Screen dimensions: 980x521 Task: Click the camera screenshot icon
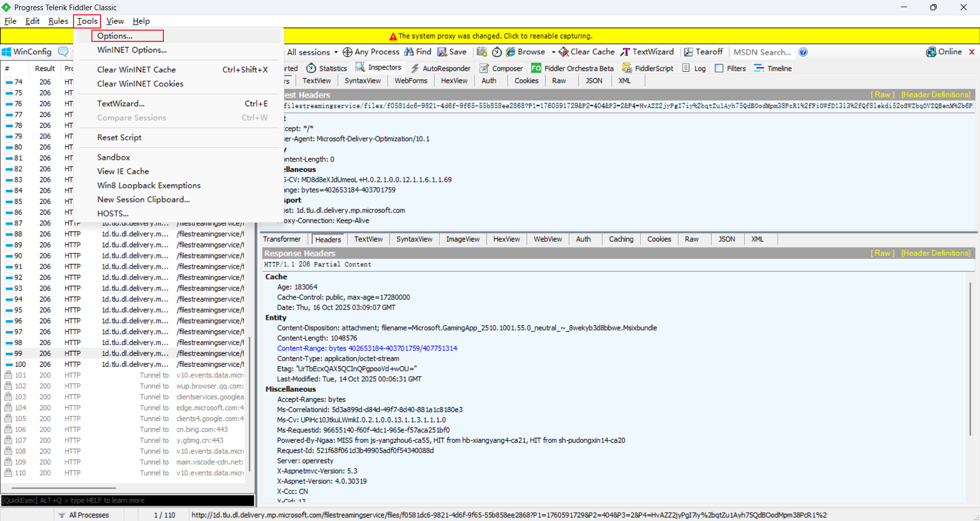481,52
